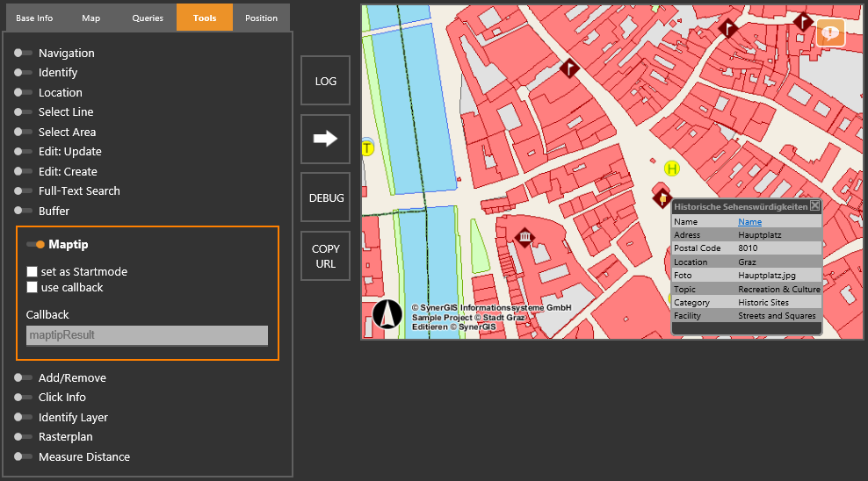Click the Historische Sehenswürdigkeiten popup title
The image size is (868, 481).
[x=741, y=207]
